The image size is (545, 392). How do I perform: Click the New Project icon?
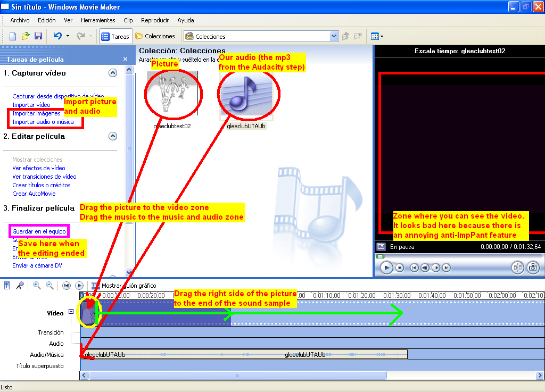click(13, 36)
